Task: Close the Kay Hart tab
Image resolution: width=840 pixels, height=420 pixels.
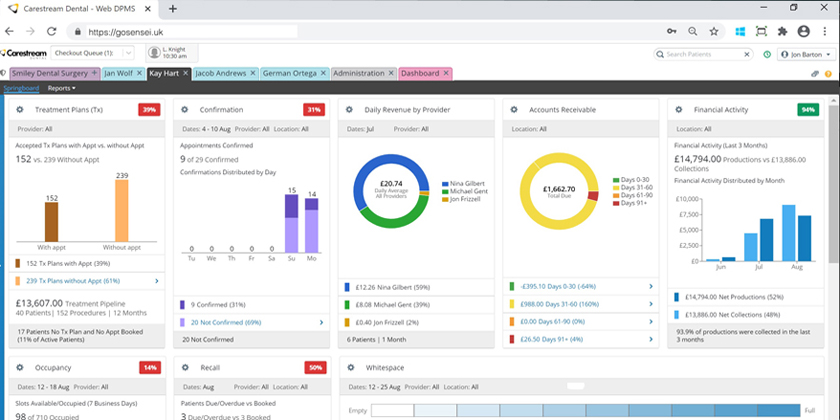Action: point(185,73)
